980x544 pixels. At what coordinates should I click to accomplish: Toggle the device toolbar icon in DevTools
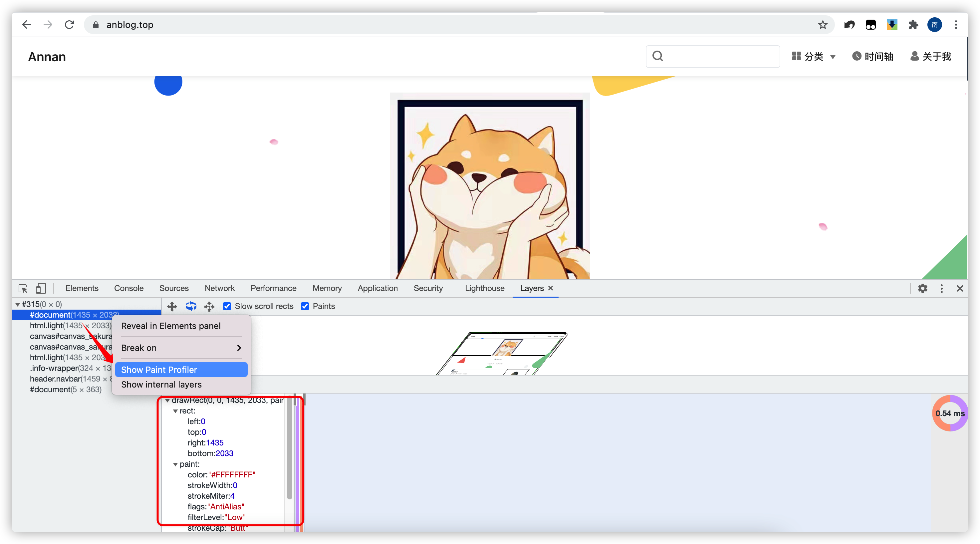coord(41,288)
